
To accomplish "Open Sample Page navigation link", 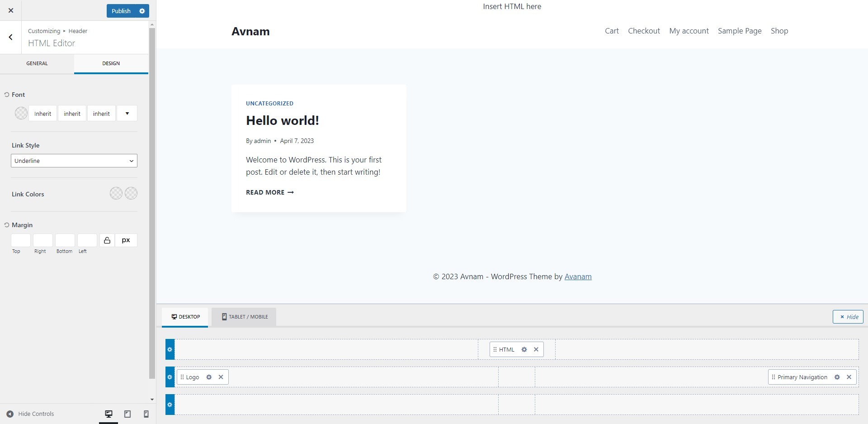I will 740,31.
